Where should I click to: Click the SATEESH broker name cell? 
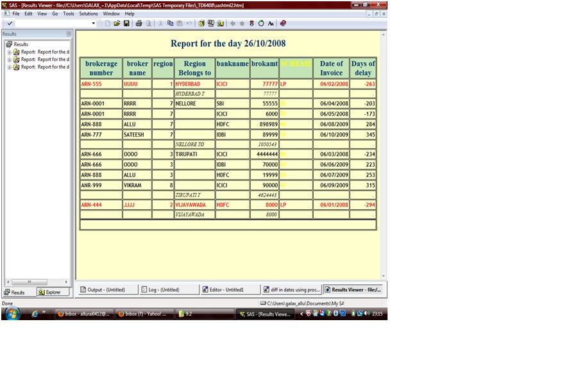click(x=137, y=135)
